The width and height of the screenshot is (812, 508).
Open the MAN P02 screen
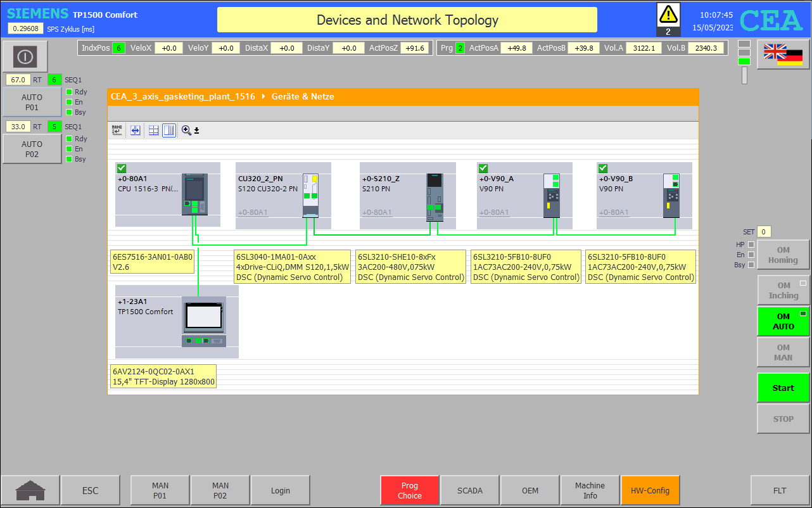click(x=220, y=490)
